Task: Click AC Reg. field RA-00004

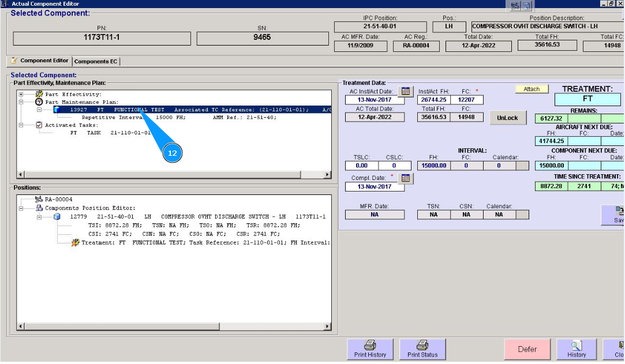Action: (x=416, y=46)
